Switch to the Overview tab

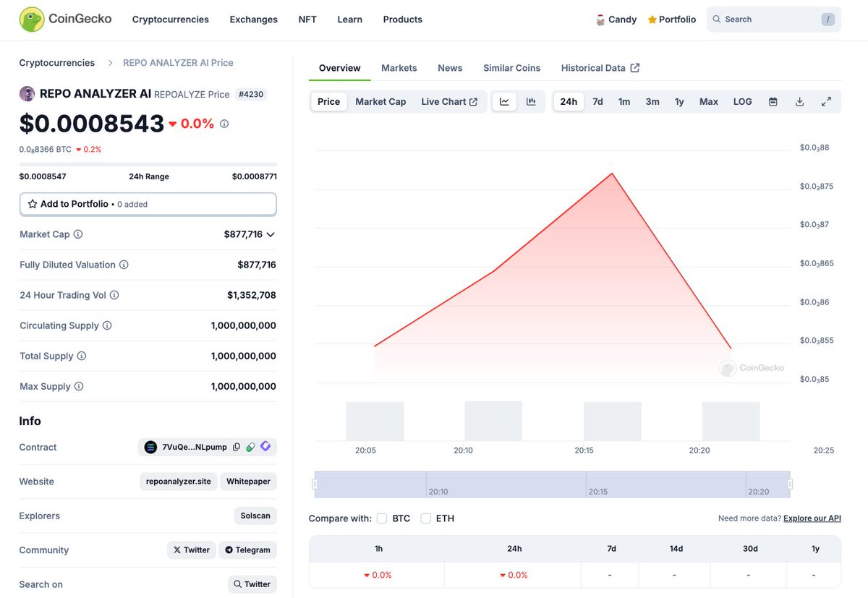coord(339,68)
